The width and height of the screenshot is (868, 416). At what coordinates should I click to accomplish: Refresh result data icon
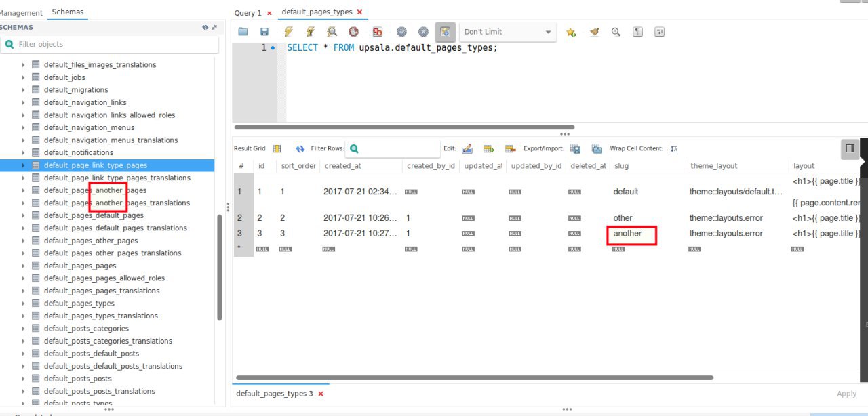click(x=300, y=148)
